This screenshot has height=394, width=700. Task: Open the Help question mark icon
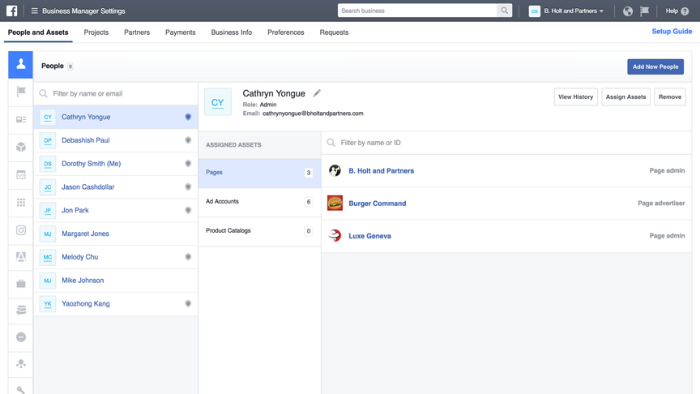[685, 11]
